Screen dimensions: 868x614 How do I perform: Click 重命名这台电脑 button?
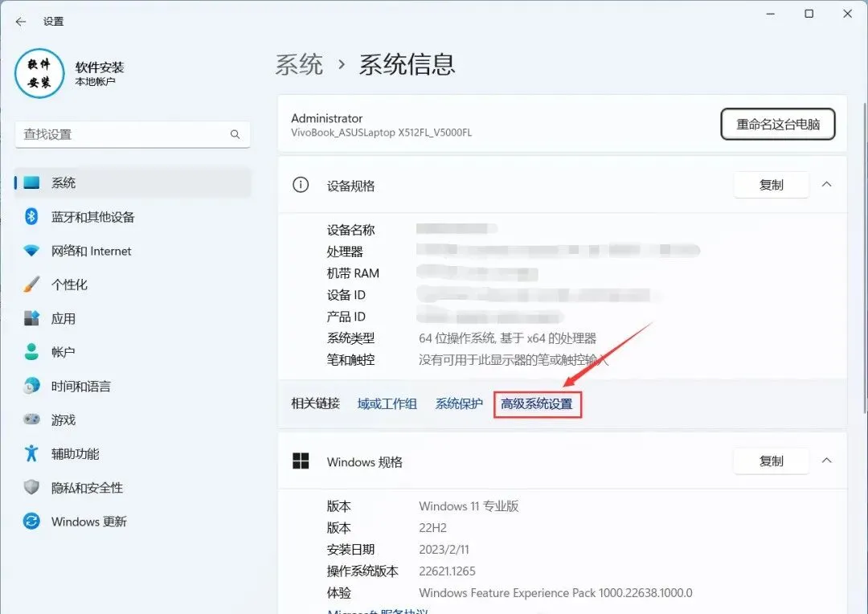click(x=778, y=124)
